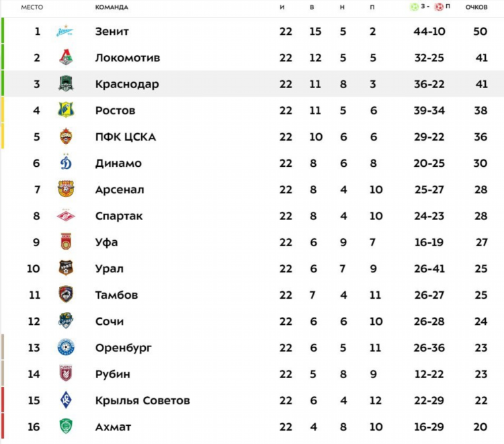The height and width of the screenshot is (444, 504).
Task: Open the Зенит team link
Action: pos(112,32)
